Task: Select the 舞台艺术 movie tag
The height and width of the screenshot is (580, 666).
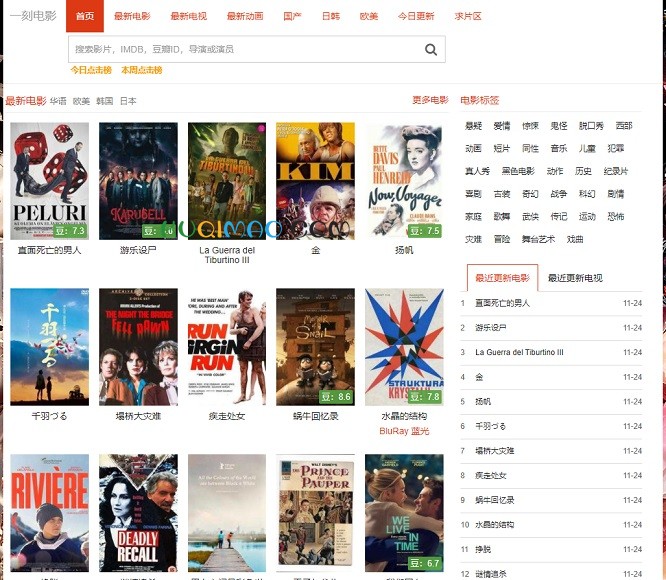Action: click(539, 239)
